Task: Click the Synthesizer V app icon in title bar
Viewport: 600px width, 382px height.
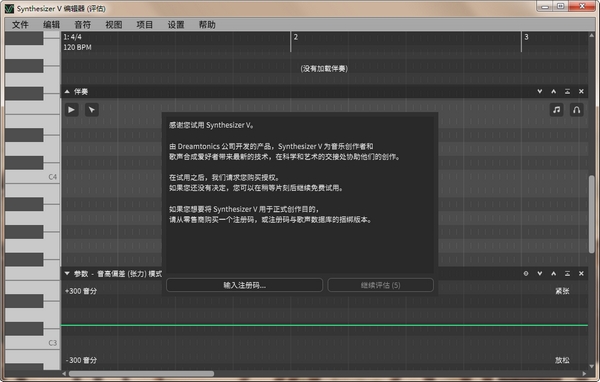Action: pyautogui.click(x=9, y=8)
